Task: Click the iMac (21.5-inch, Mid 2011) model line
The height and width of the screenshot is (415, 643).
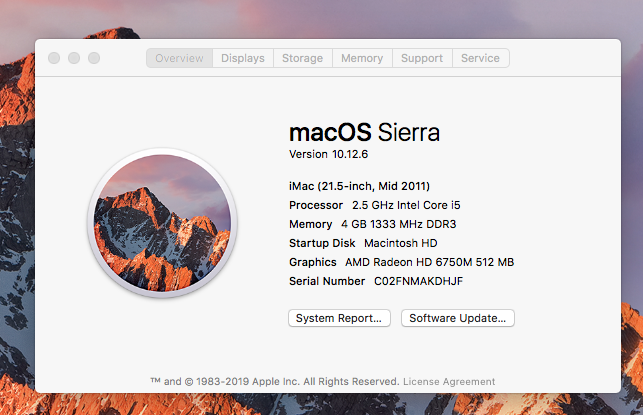Action: tap(359, 186)
